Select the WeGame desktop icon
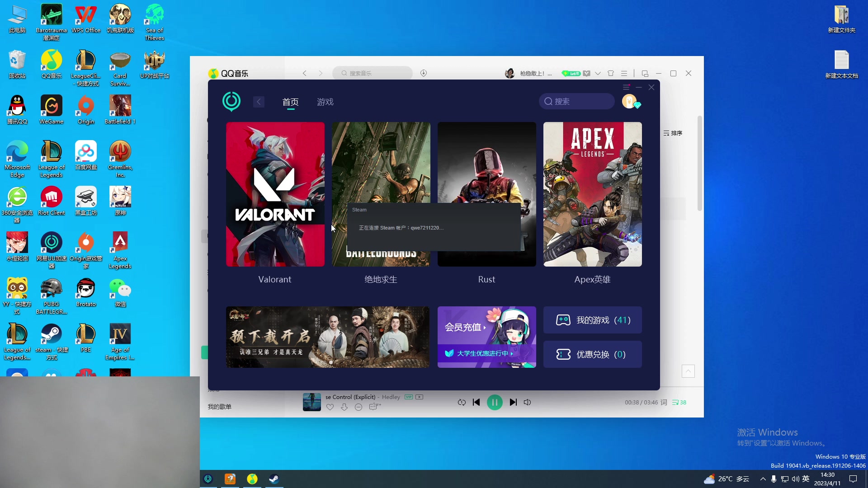Image resolution: width=868 pixels, height=488 pixels. pyautogui.click(x=52, y=110)
